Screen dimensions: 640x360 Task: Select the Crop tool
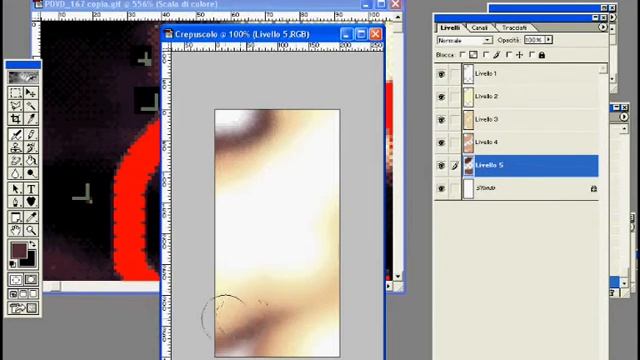(x=16, y=119)
